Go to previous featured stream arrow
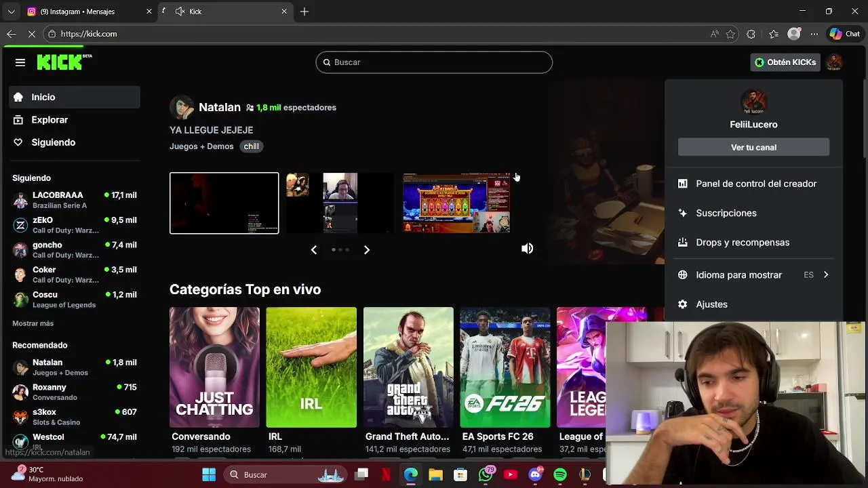 pos(313,250)
